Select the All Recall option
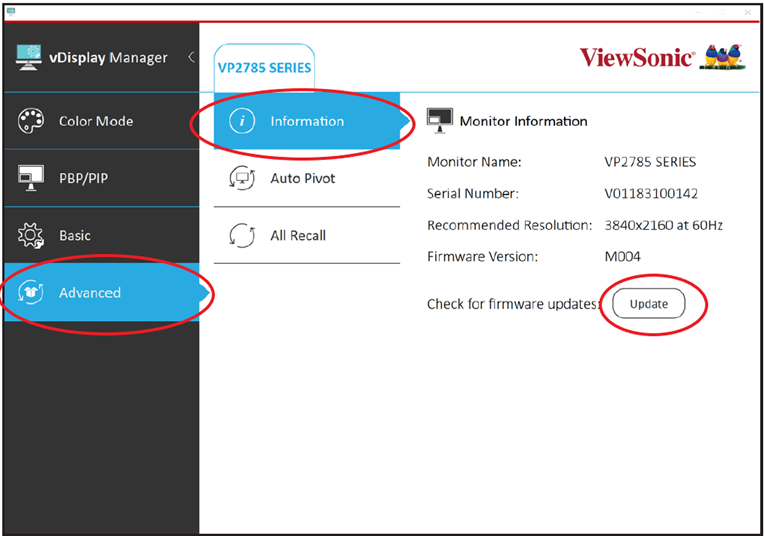The width and height of the screenshot is (764, 536). tap(307, 235)
